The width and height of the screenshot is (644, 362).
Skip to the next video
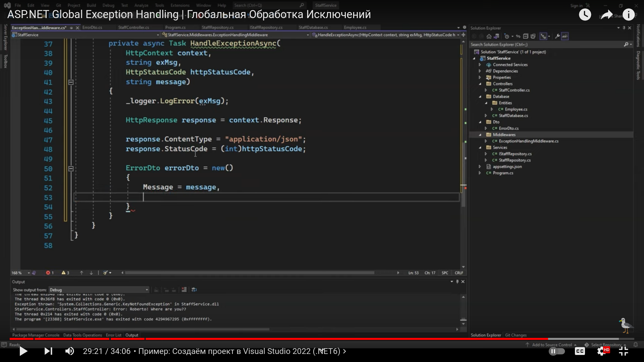[x=48, y=351]
